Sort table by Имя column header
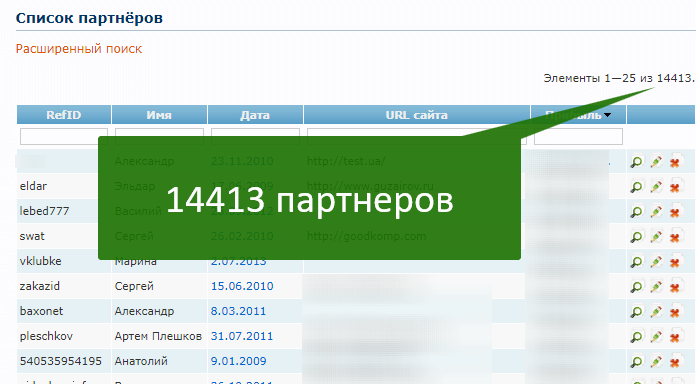696x384 pixels. (159, 115)
